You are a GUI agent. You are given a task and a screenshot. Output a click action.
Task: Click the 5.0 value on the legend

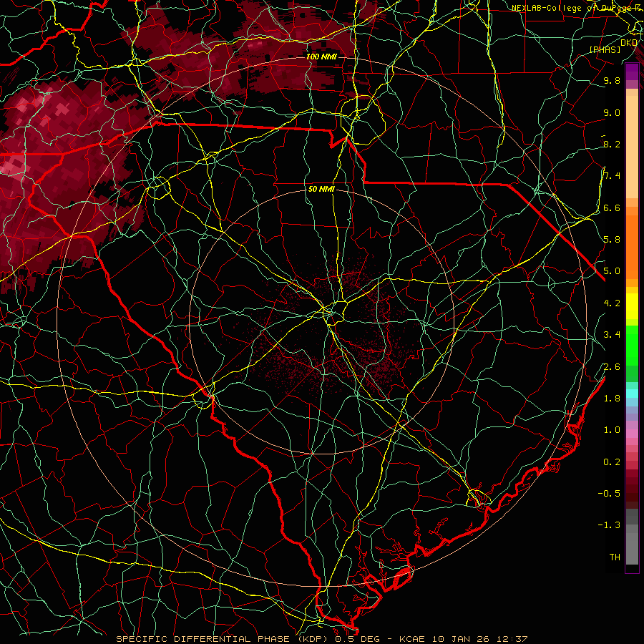(612, 271)
